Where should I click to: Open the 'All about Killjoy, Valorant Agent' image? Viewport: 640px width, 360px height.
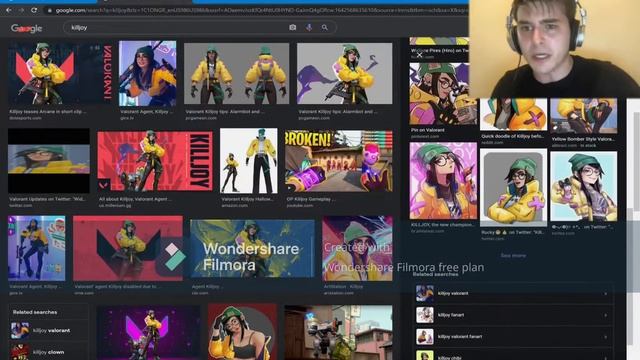tap(155, 161)
